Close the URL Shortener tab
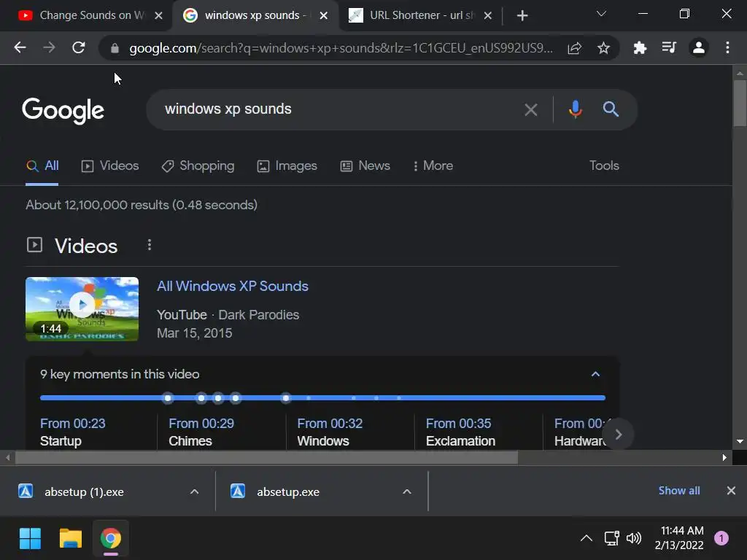The height and width of the screenshot is (560, 747). [488, 16]
